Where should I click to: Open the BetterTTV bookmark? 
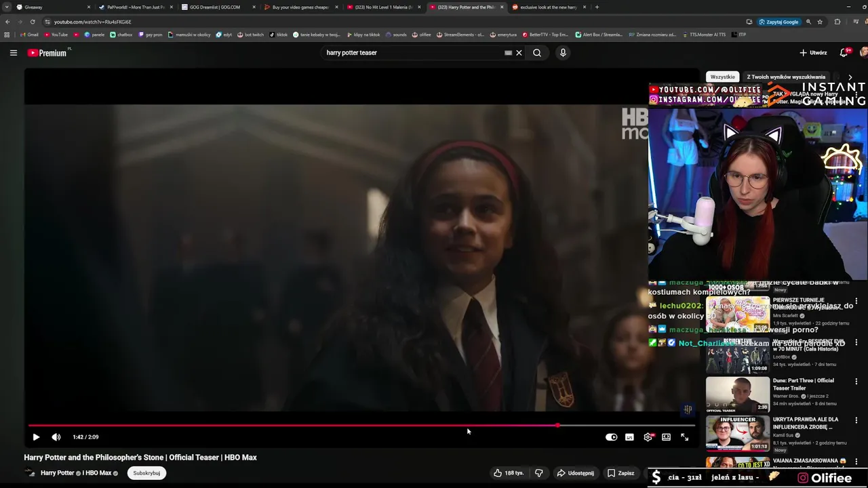click(x=546, y=35)
